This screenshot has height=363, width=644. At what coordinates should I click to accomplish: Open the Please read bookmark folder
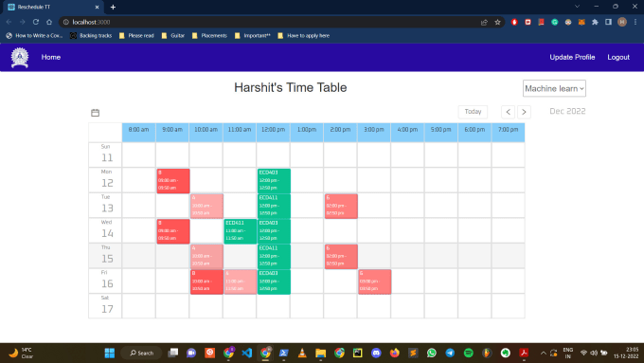pos(136,36)
